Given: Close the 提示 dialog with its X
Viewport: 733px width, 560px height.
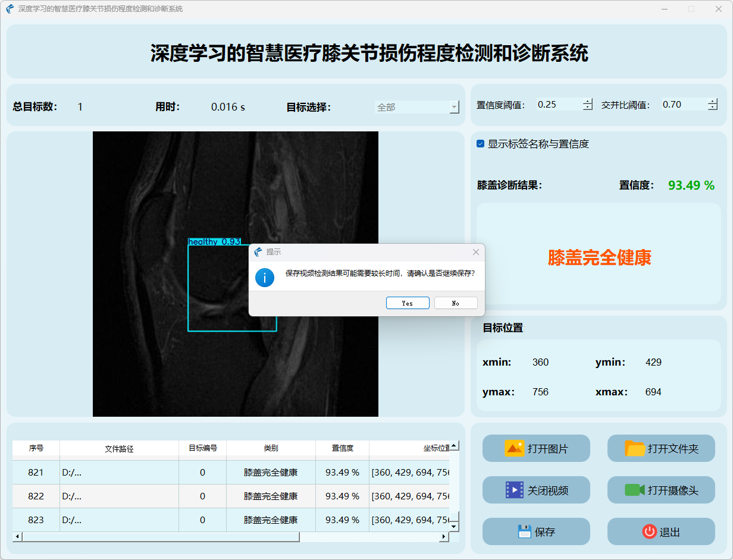Looking at the screenshot, I should (475, 252).
